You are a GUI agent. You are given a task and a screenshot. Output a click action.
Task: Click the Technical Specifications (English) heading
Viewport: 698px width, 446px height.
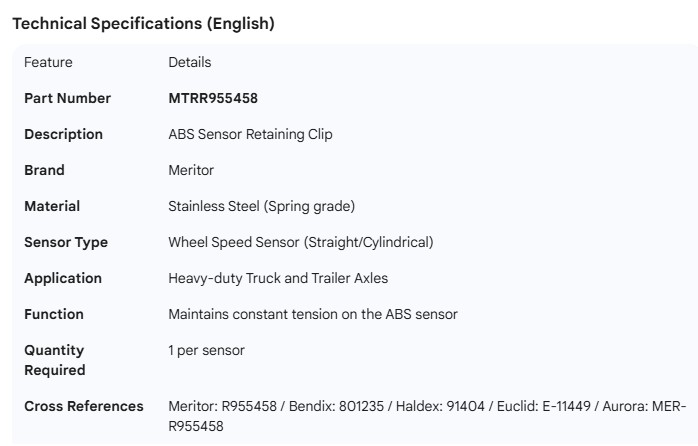[x=143, y=24]
